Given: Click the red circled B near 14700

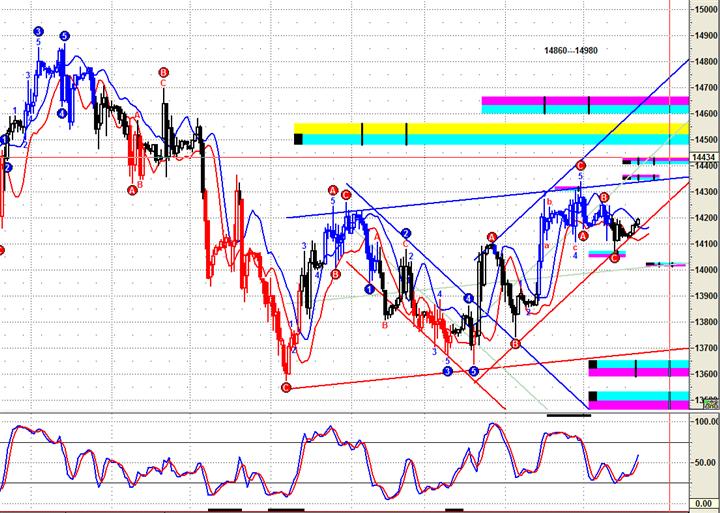Looking at the screenshot, I should click(x=164, y=72).
